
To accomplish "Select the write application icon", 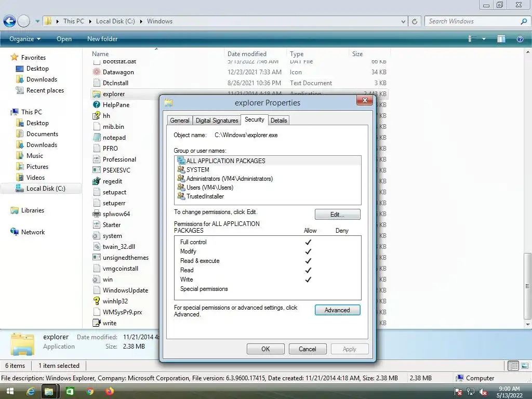I will click(x=97, y=323).
